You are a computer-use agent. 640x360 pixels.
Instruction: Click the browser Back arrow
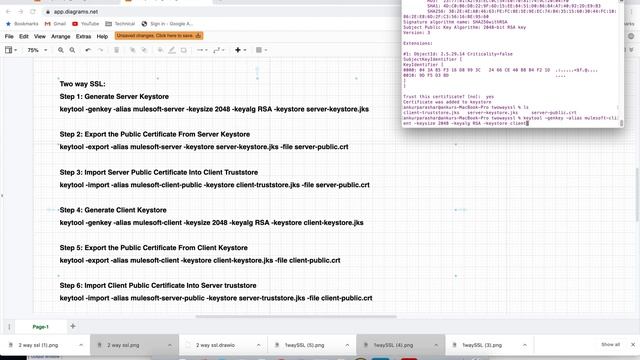coord(9,12)
